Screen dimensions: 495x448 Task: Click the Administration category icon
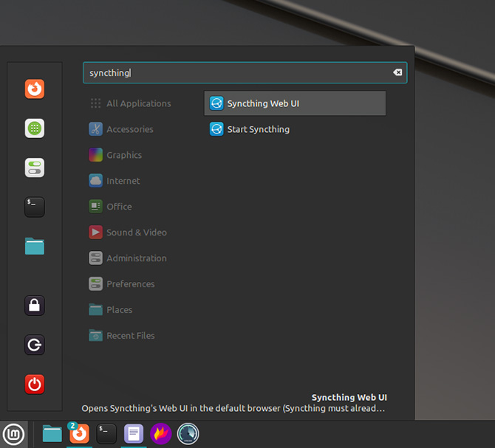point(95,258)
